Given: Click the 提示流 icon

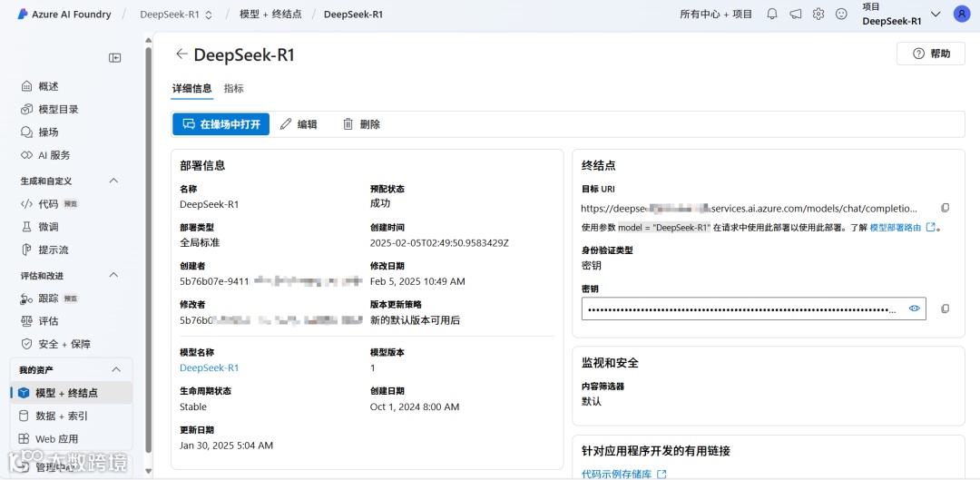Looking at the screenshot, I should click(26, 250).
